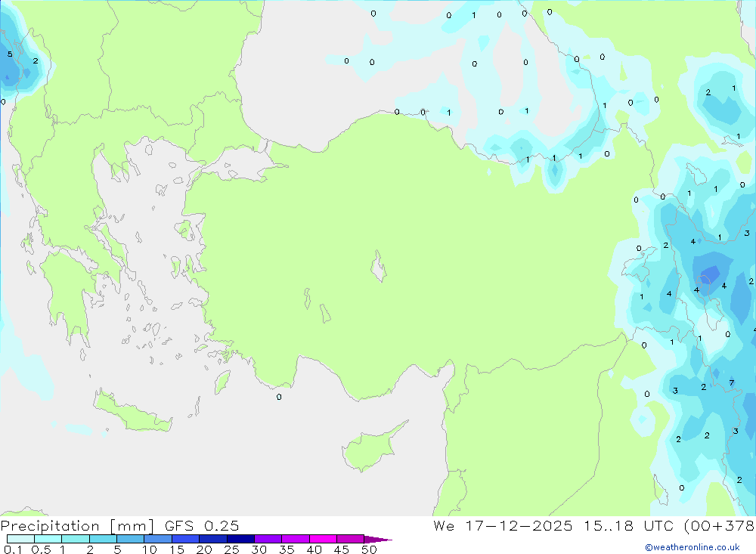The image size is (756, 554).
Task: Select the legend swatch between 45 and 50
Action: (350, 539)
